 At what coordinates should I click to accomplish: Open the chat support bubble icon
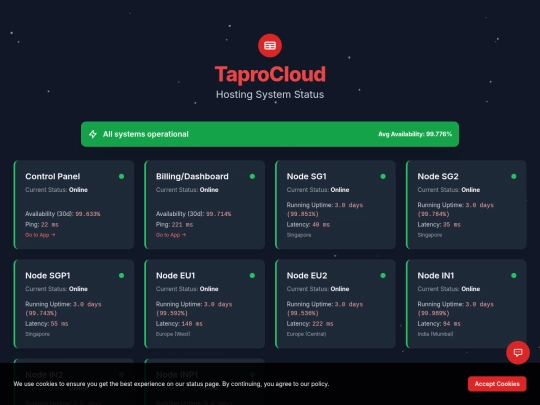(518, 352)
